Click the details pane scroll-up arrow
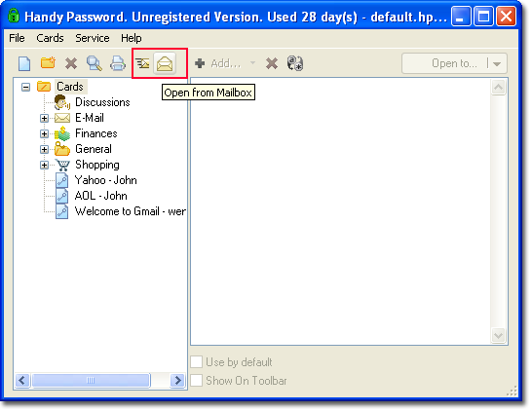 coord(498,88)
